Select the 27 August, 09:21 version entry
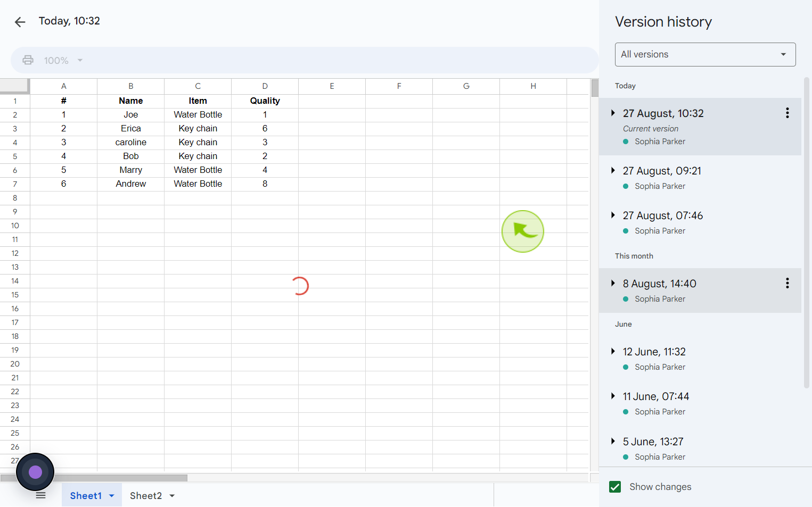 [700, 178]
